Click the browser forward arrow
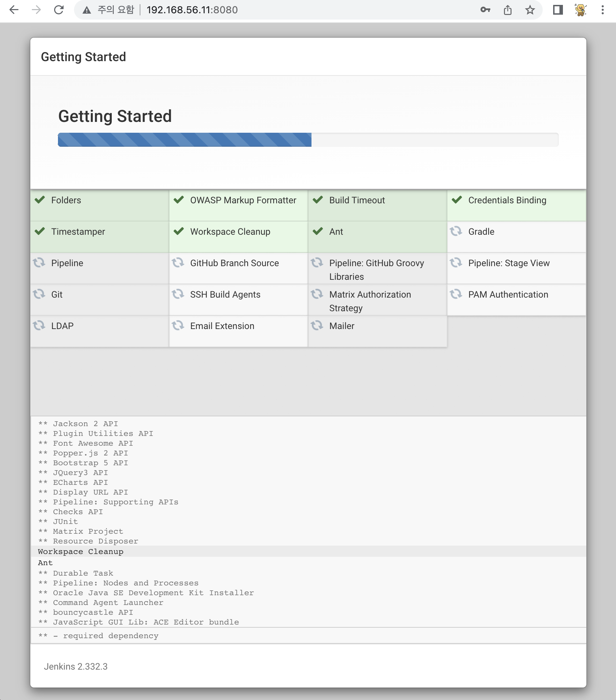 point(36,10)
